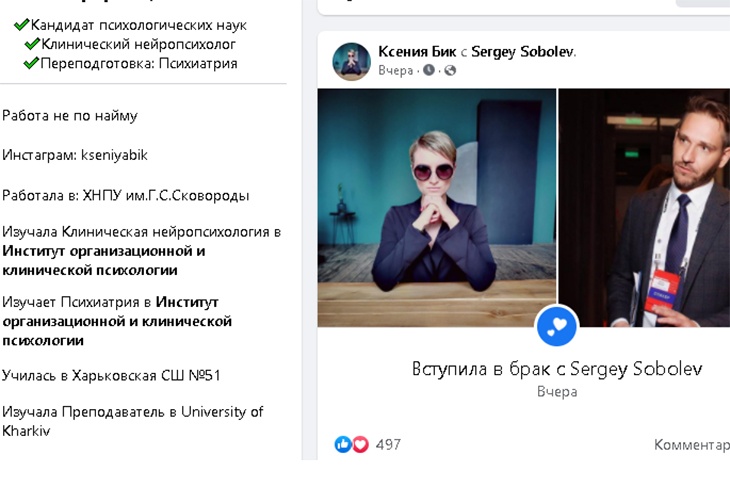730x487 pixels.
Task: Click the red heart Love reaction icon
Action: tap(359, 444)
